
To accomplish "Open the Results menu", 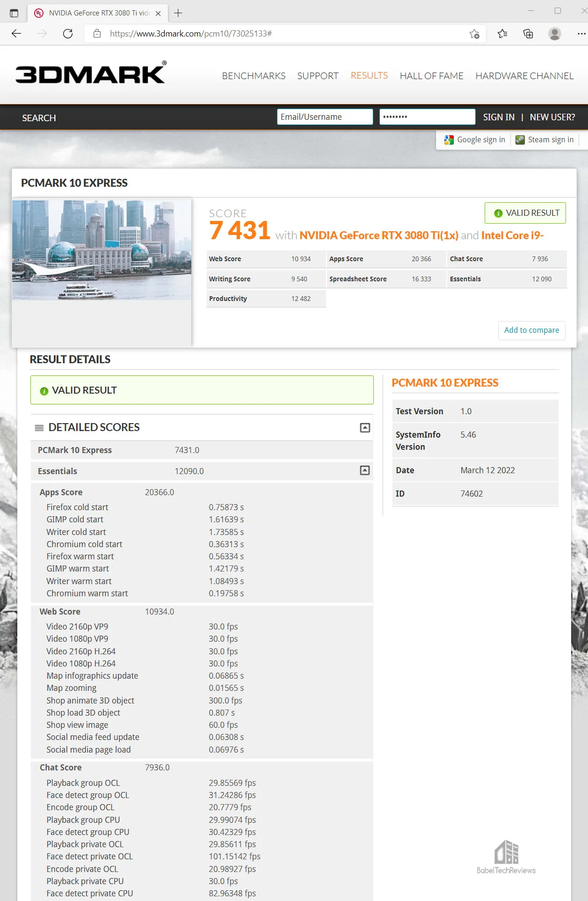I will [369, 75].
